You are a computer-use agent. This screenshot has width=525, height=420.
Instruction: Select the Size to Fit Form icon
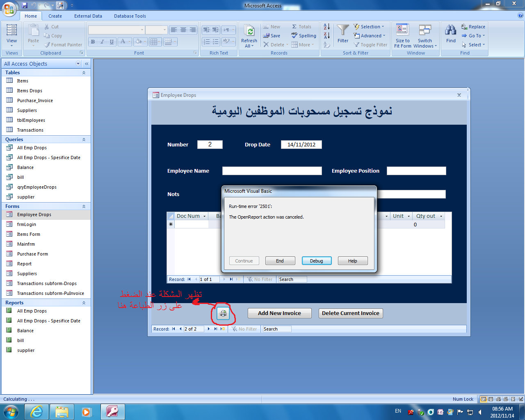[x=402, y=36]
